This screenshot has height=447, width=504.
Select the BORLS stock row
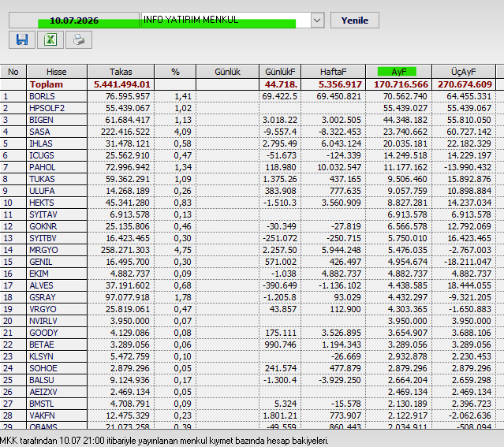pyautogui.click(x=252, y=96)
